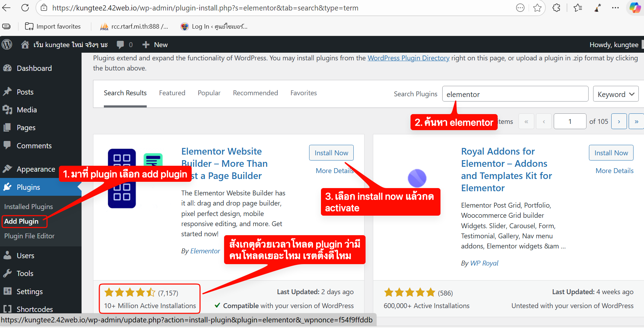Open the WordPress Plugin Directory link
Viewport: 644px width, 328px height.
pos(408,58)
